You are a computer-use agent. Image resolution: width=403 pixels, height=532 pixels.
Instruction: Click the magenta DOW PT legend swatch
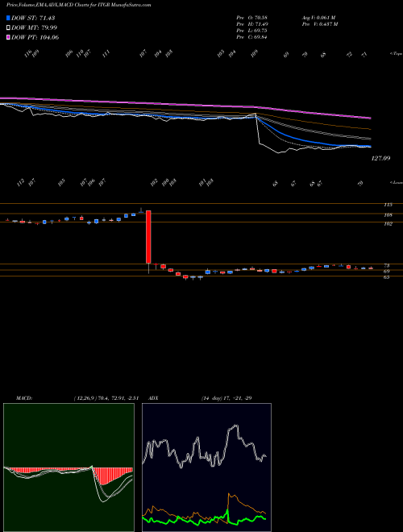click(8, 37)
